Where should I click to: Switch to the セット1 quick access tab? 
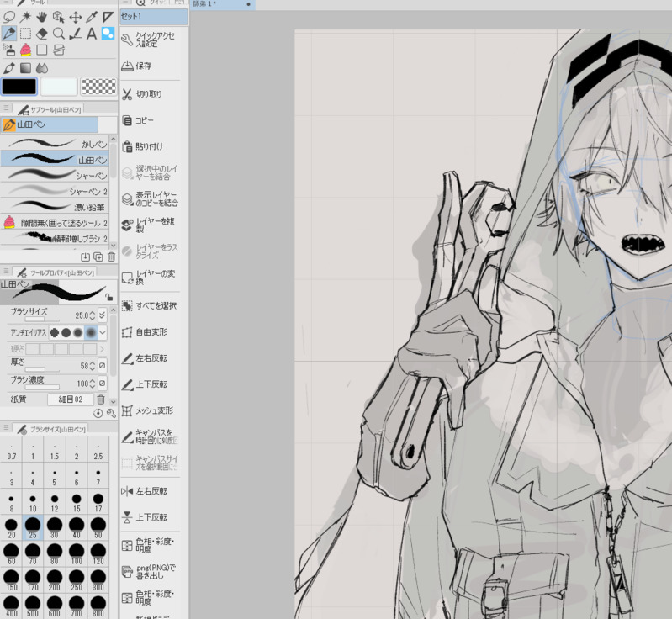153,17
